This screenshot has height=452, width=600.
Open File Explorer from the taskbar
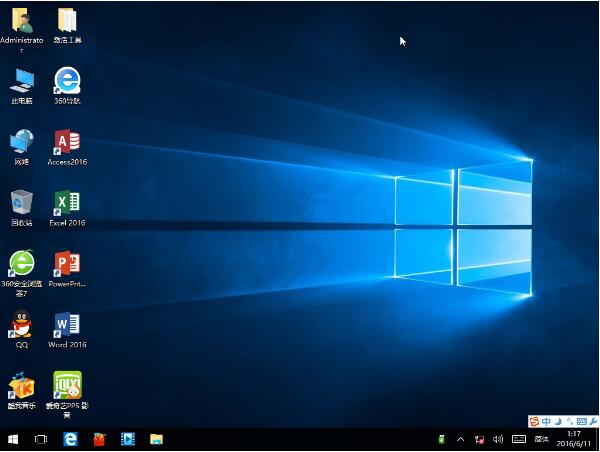click(156, 439)
